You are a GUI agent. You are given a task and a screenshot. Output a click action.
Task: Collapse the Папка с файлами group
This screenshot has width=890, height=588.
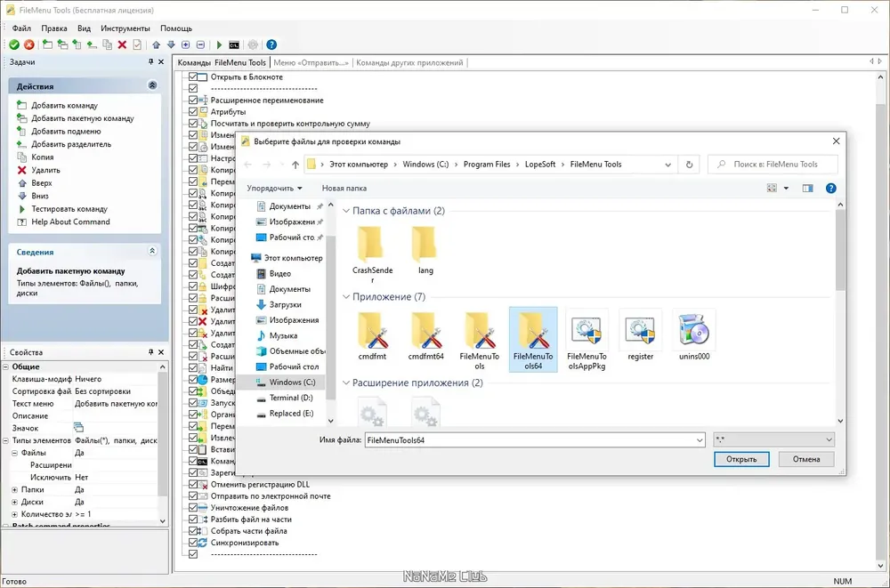[346, 211]
